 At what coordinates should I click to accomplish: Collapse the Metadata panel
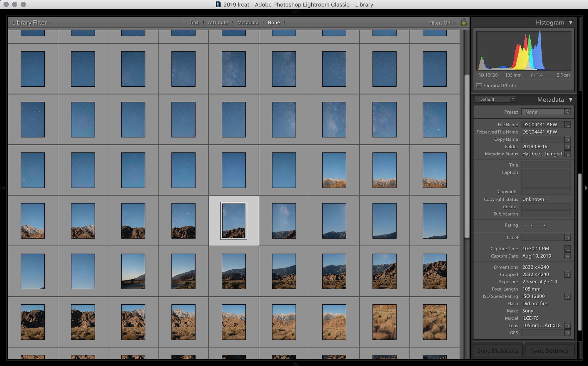[x=571, y=100]
